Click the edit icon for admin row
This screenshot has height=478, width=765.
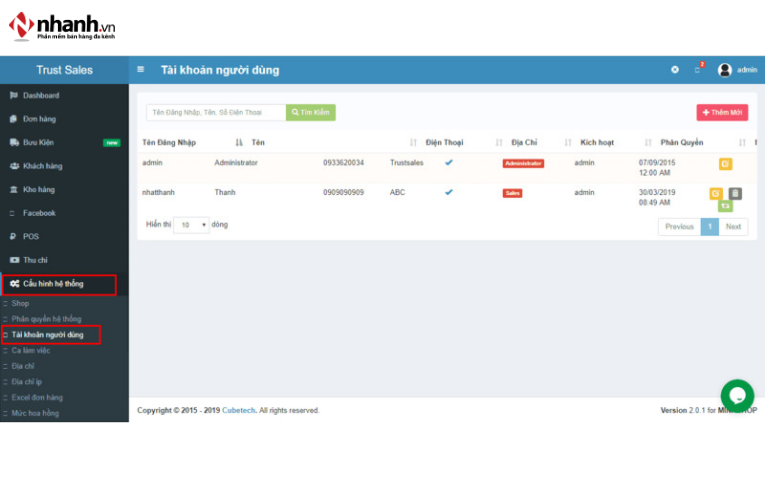click(725, 164)
